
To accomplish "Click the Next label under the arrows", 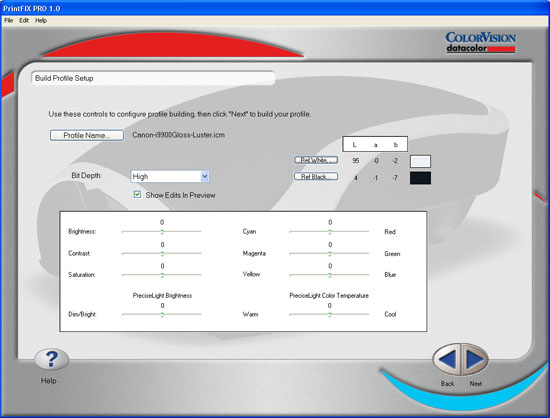I will pos(475,384).
